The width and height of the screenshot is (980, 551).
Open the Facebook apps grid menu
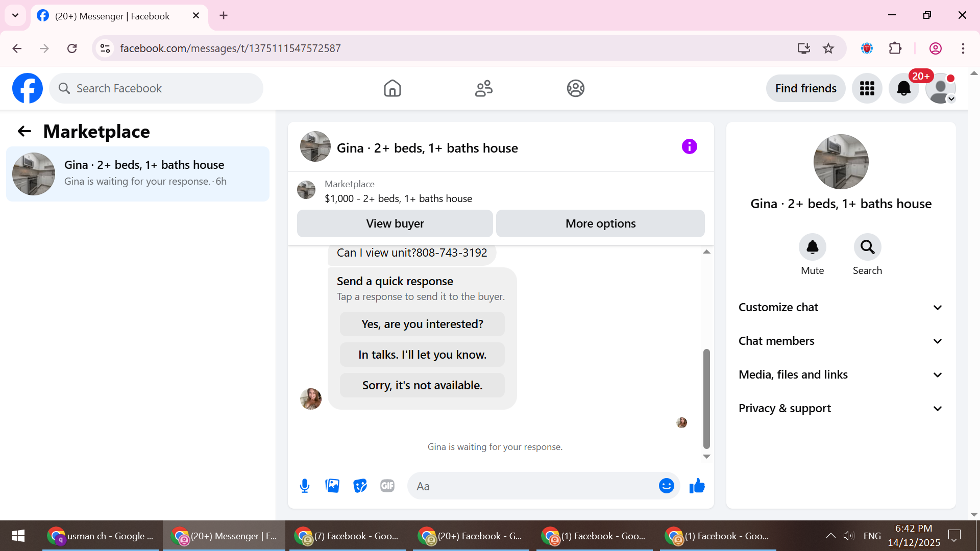click(x=867, y=88)
